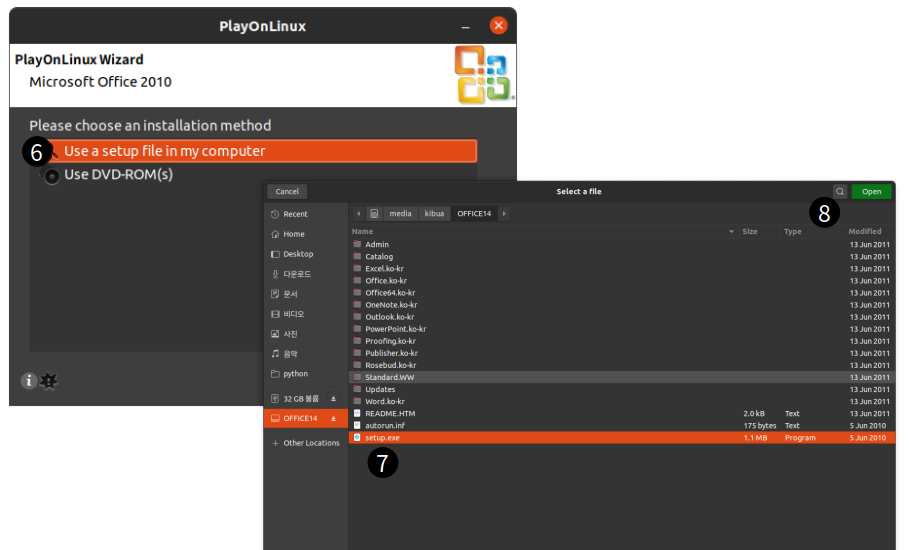Go to the kibua path segment

click(434, 214)
